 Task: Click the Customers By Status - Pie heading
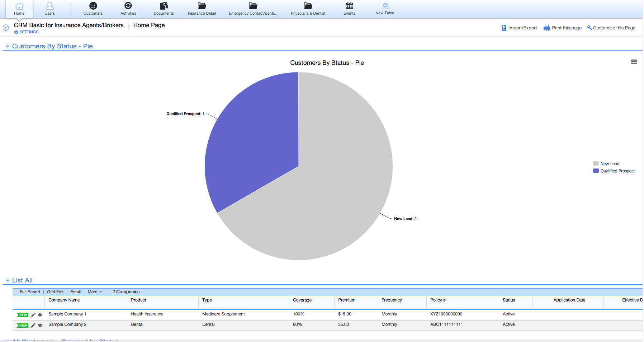pyautogui.click(x=52, y=46)
